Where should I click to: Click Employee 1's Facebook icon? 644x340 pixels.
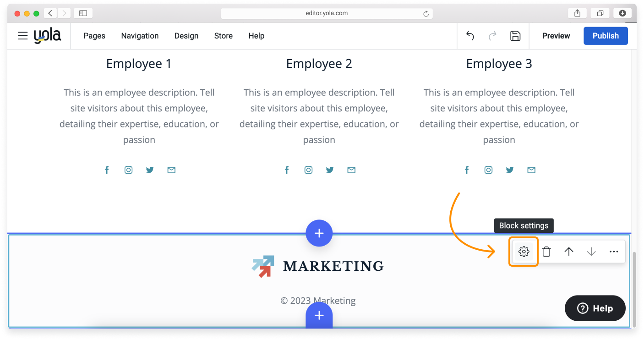click(x=107, y=170)
